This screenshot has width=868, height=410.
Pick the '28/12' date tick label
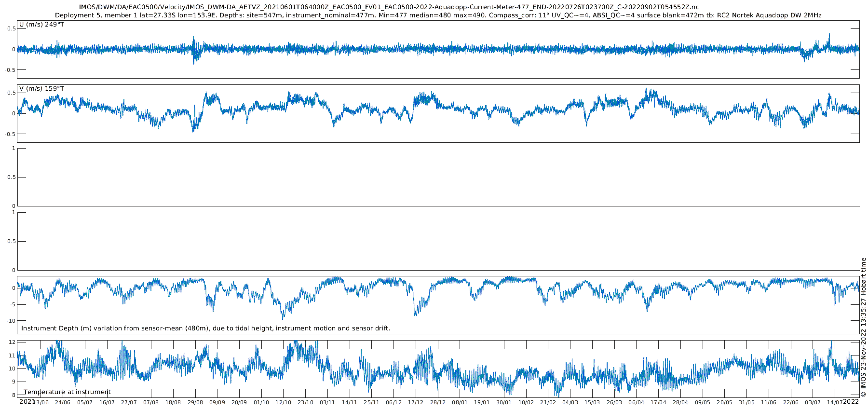coord(438,402)
